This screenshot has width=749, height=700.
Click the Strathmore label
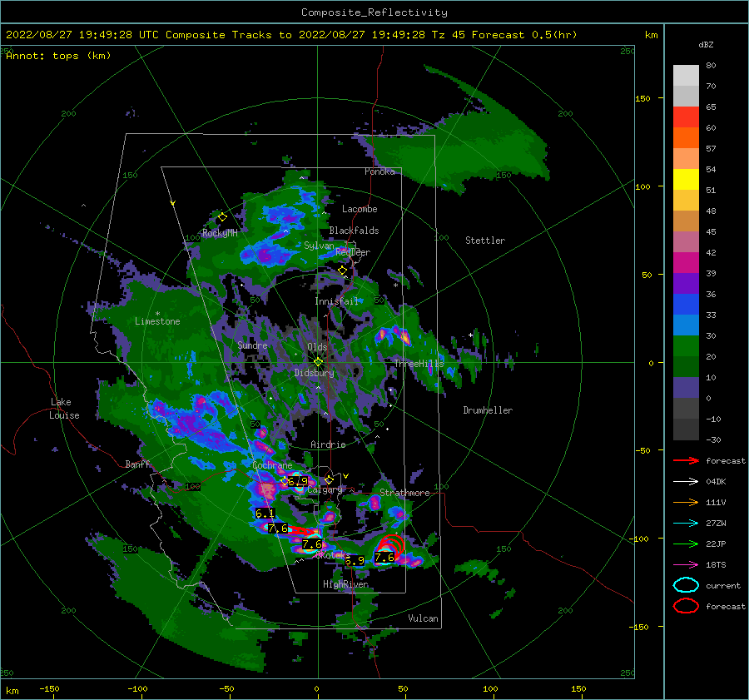click(404, 493)
